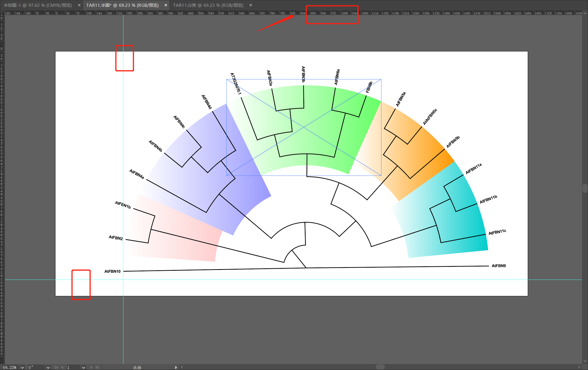Switch to the TAR11.分类 document tab
The width and height of the screenshot is (588, 370).
click(208, 5)
